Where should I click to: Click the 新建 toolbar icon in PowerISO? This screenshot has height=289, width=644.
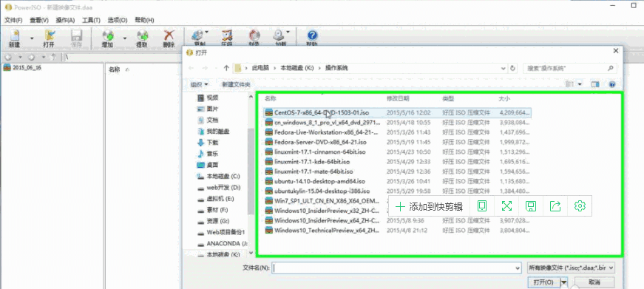click(14, 36)
